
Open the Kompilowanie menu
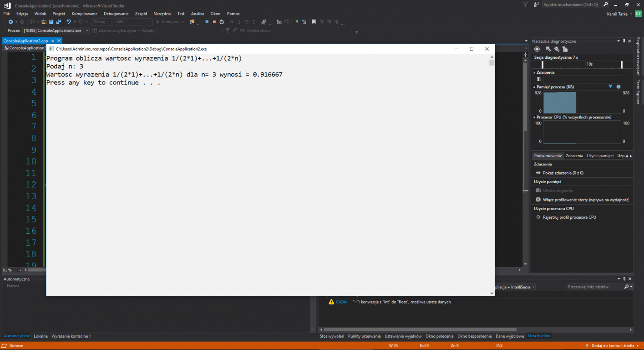85,14
